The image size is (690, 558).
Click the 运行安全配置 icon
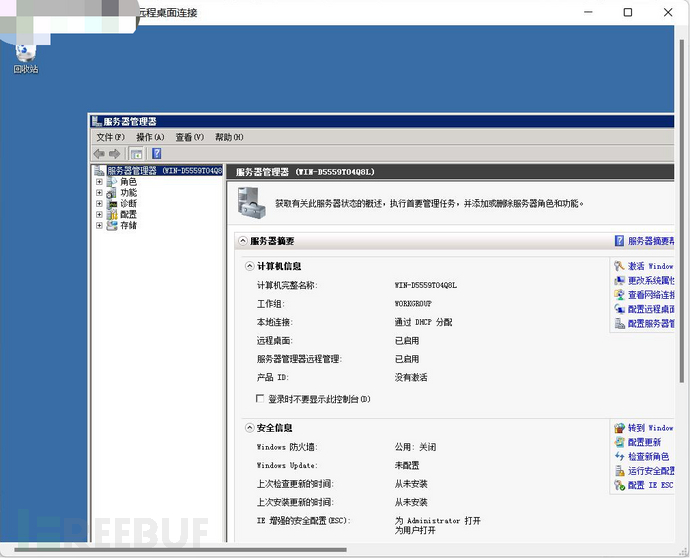point(620,471)
